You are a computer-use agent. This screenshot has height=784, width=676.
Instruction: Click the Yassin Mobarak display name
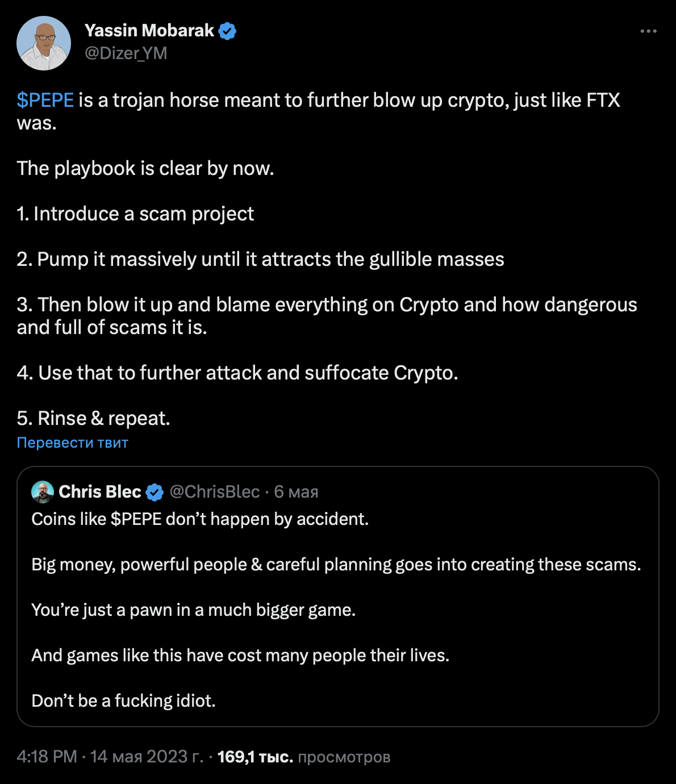[149, 31]
